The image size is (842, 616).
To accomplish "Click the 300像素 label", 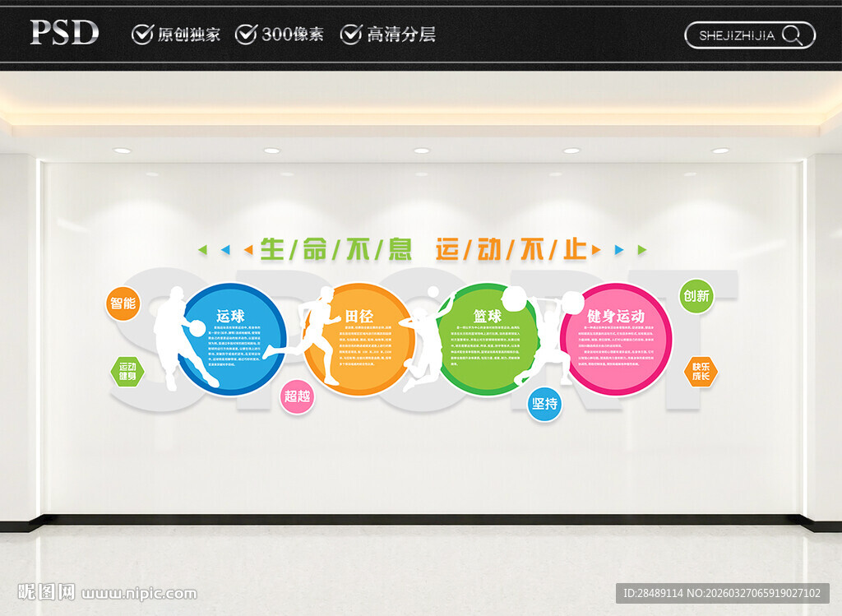I will click(x=293, y=35).
